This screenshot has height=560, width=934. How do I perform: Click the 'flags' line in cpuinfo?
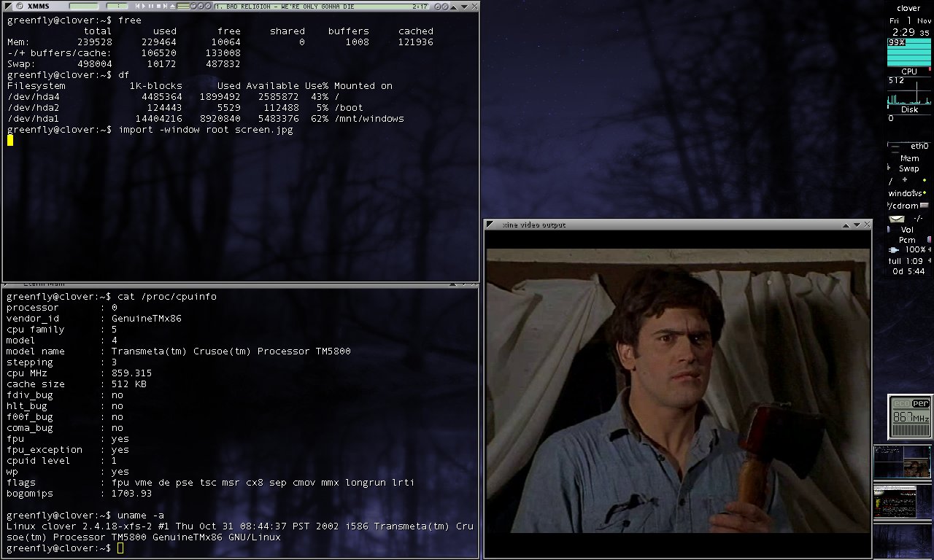[x=211, y=483]
